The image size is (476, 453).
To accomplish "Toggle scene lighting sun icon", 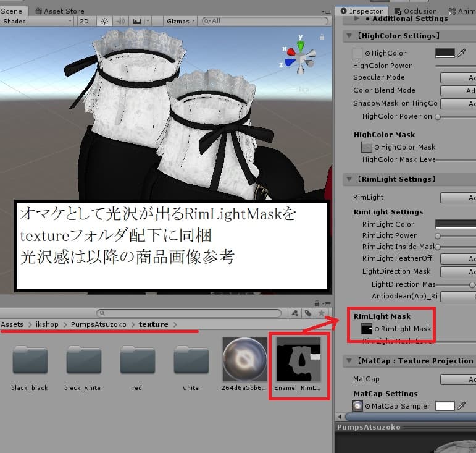I will click(x=104, y=21).
